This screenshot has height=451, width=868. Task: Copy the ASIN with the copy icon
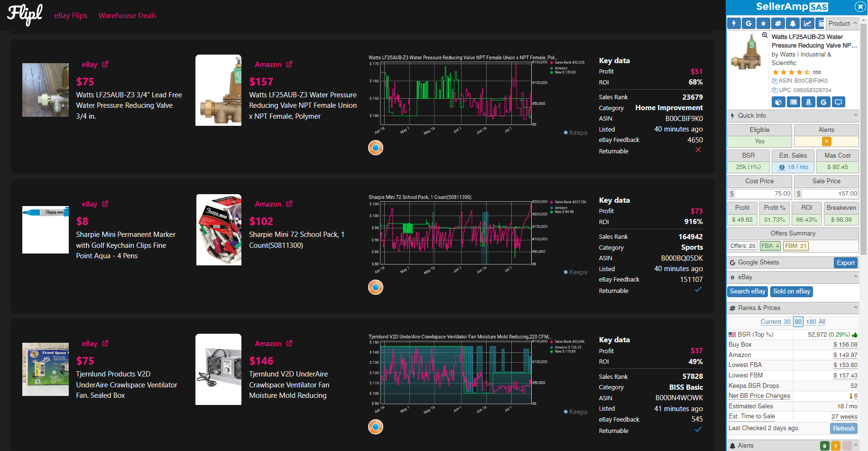(775, 81)
